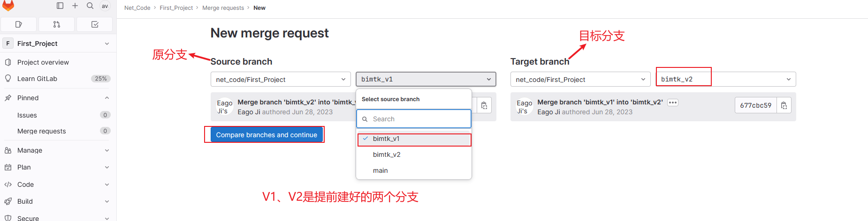Click the branch Search input field
868x221 pixels.
tap(414, 119)
